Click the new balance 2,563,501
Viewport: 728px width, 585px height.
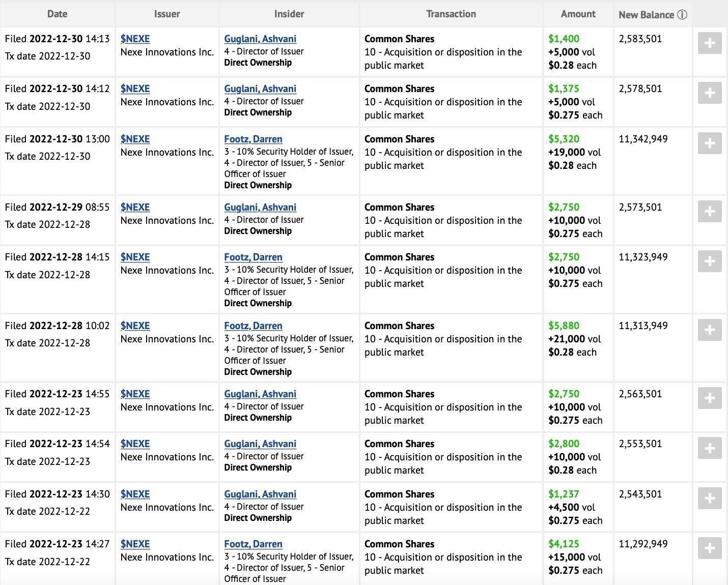click(640, 394)
